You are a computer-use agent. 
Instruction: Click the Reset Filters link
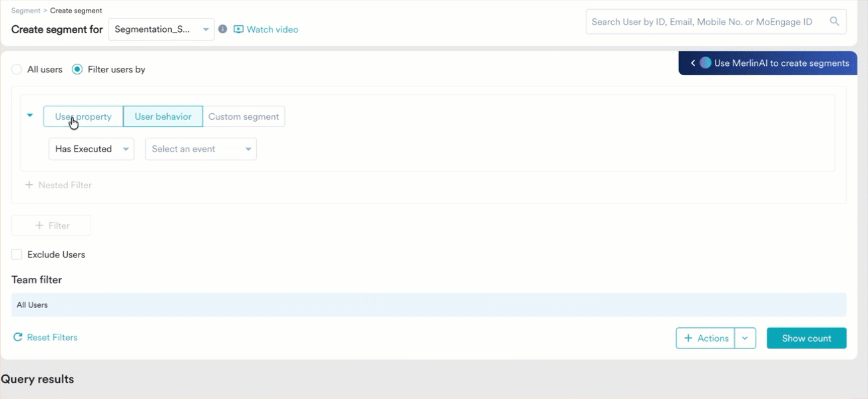pyautogui.click(x=52, y=337)
